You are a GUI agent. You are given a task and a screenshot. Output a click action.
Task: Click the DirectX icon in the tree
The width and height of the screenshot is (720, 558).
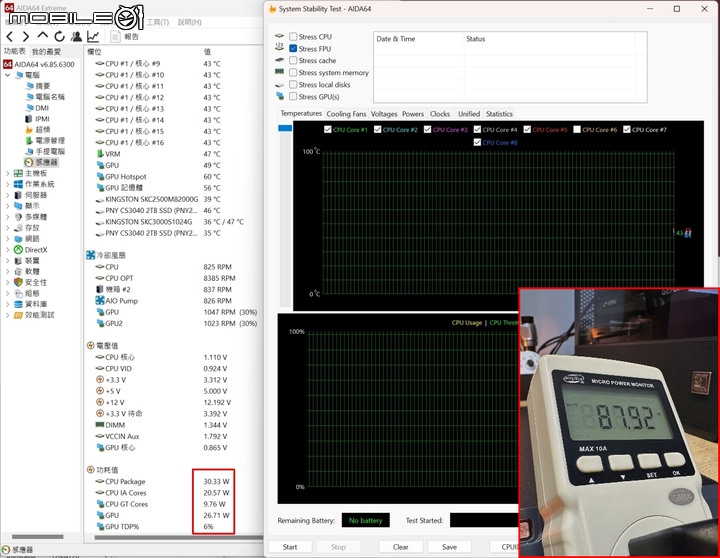tap(18, 250)
